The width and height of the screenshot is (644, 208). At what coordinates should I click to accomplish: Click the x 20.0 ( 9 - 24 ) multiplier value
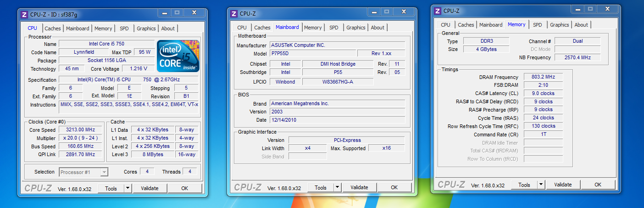click(x=81, y=138)
